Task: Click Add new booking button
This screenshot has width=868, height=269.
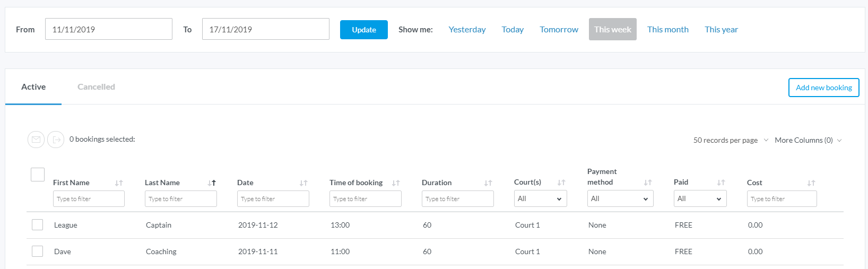Action: 823,88
